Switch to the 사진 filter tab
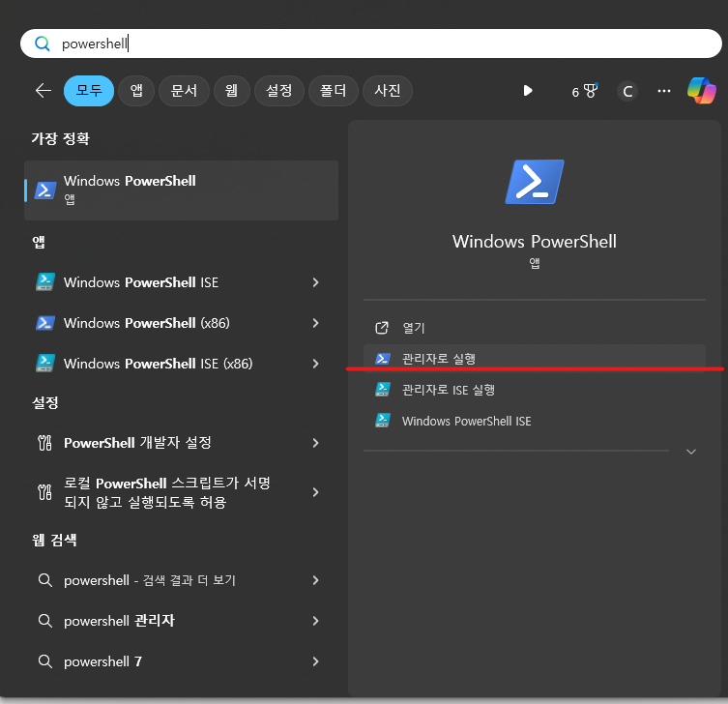The image size is (728, 704). 388,91
